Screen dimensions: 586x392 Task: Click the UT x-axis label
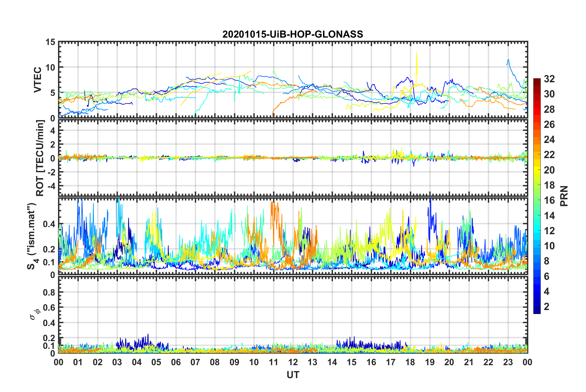click(x=293, y=375)
